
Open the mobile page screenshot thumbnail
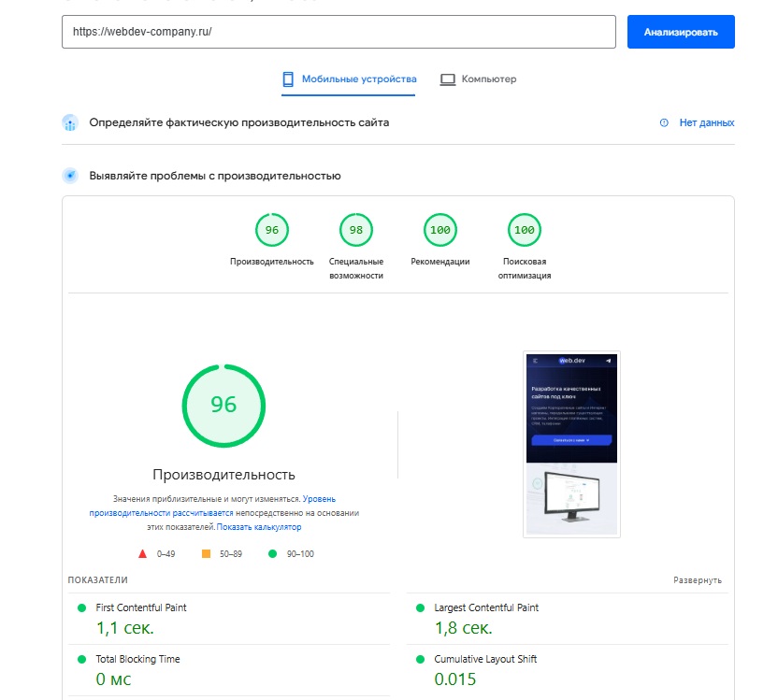click(x=571, y=444)
